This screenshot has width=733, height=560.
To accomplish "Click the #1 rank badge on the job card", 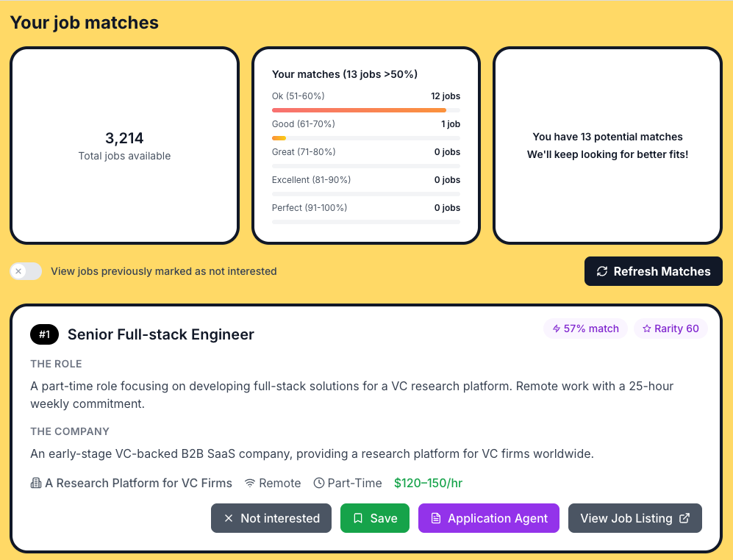I will 44,334.
